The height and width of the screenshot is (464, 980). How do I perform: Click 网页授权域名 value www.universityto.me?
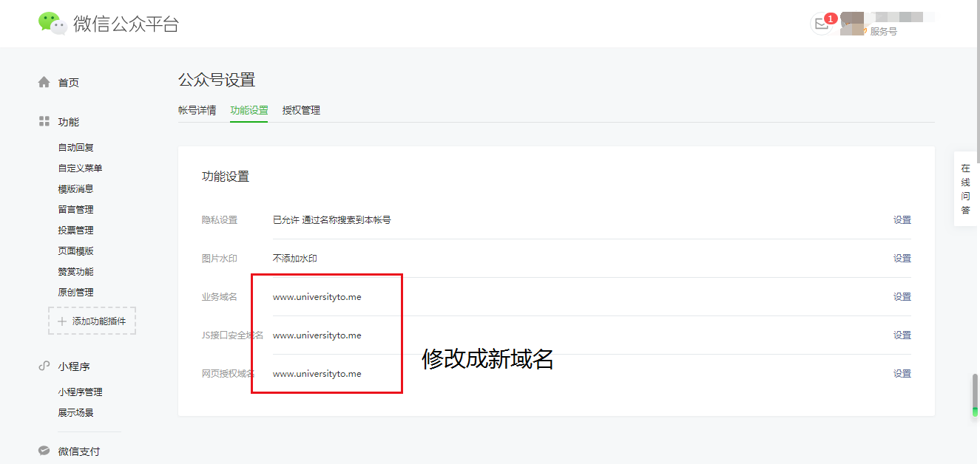point(317,374)
